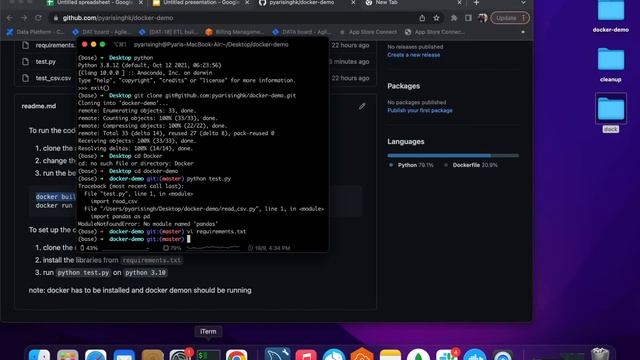The image size is (640, 360).
Task: Bookmark this page with the star icon
Action: click(436, 18)
